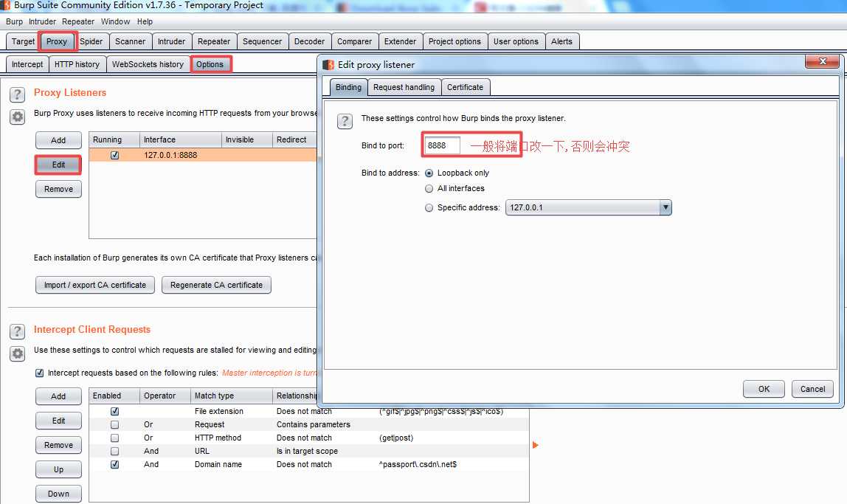Open the Specific address 127.0.0.1 dropdown
The image size is (847, 504).
pos(588,207)
